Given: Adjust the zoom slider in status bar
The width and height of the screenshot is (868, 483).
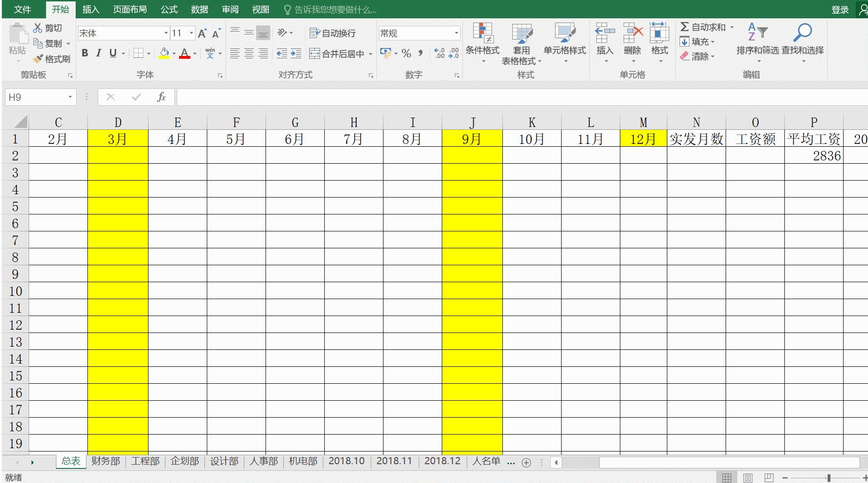Looking at the screenshot, I should pos(829,478).
